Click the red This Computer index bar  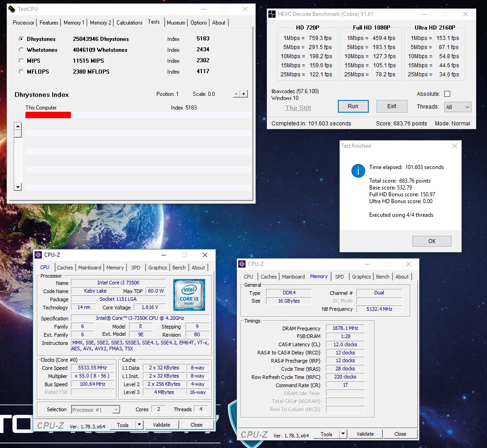48,115
